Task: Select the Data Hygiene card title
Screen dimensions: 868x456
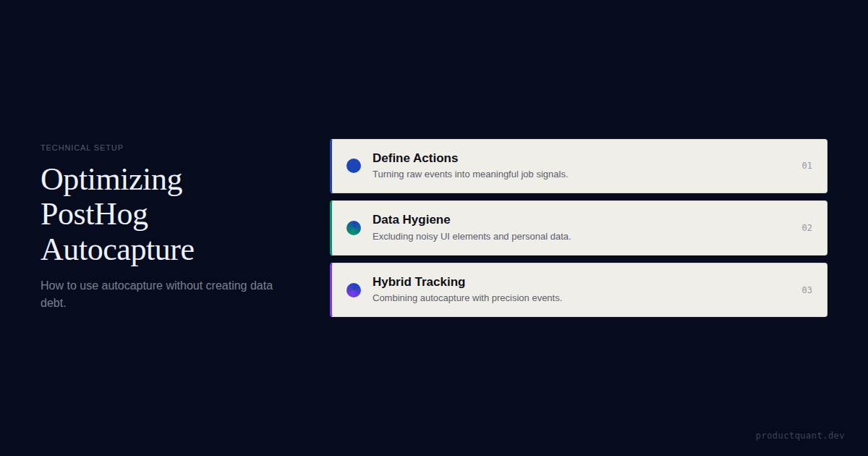Action: [x=412, y=220]
